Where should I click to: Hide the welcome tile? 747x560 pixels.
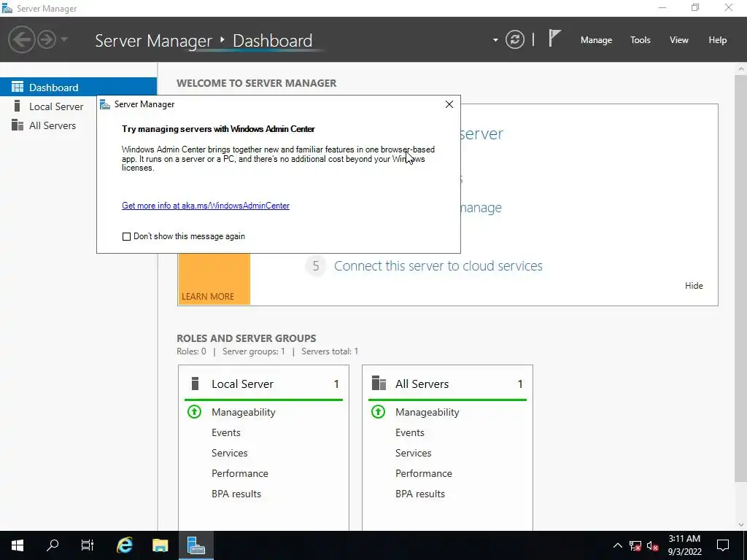694,286
